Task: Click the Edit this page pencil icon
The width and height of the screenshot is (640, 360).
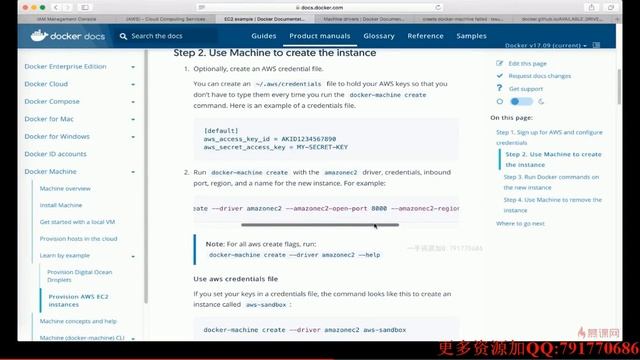Action: 500,63
